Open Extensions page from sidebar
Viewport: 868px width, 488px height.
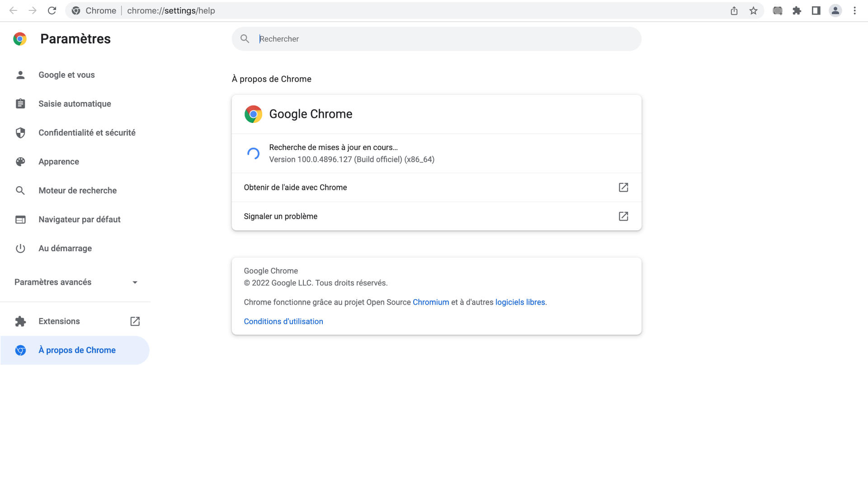(75, 321)
